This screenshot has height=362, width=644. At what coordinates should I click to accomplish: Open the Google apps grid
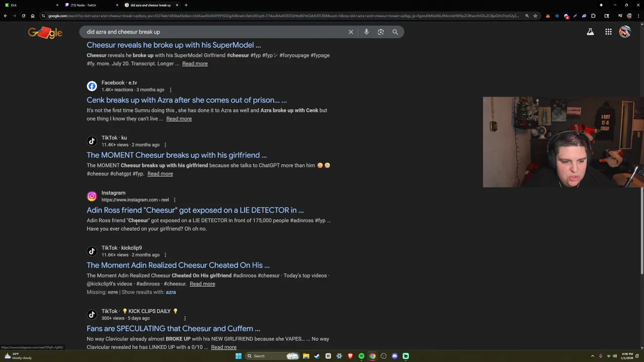pos(608,32)
